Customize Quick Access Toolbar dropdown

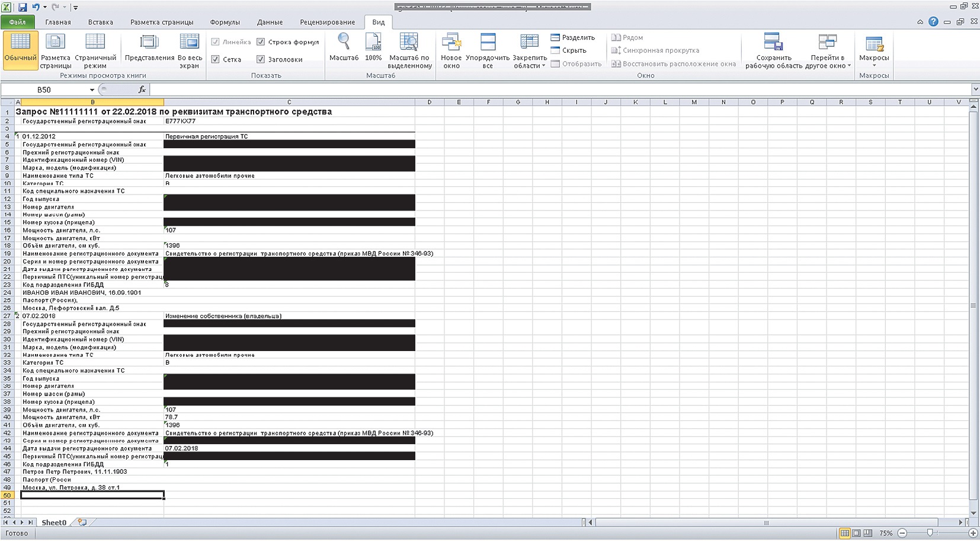coord(76,8)
